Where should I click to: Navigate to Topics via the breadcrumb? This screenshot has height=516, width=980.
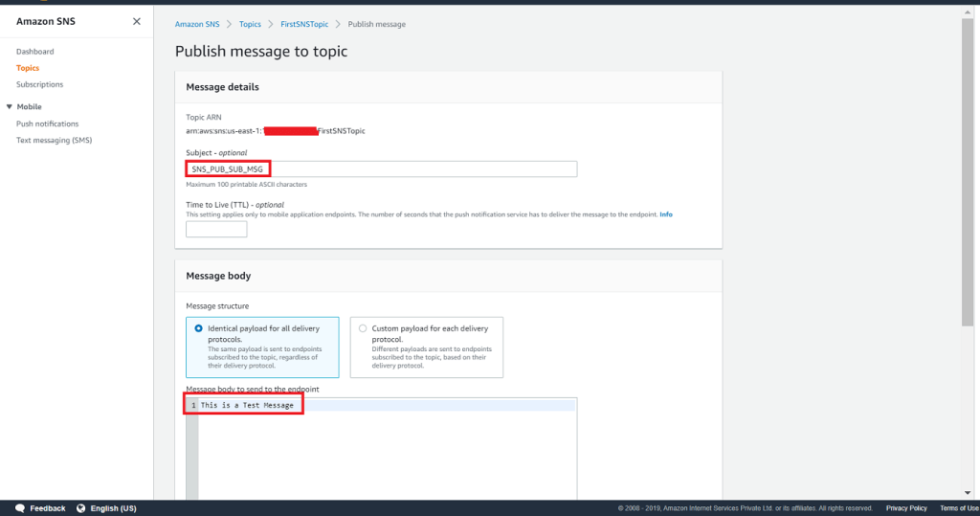point(250,24)
